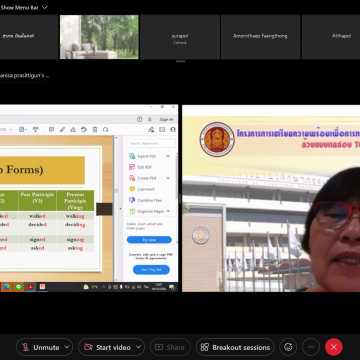Expand the Create PDF chevron
The image size is (360, 360).
coord(168,178)
